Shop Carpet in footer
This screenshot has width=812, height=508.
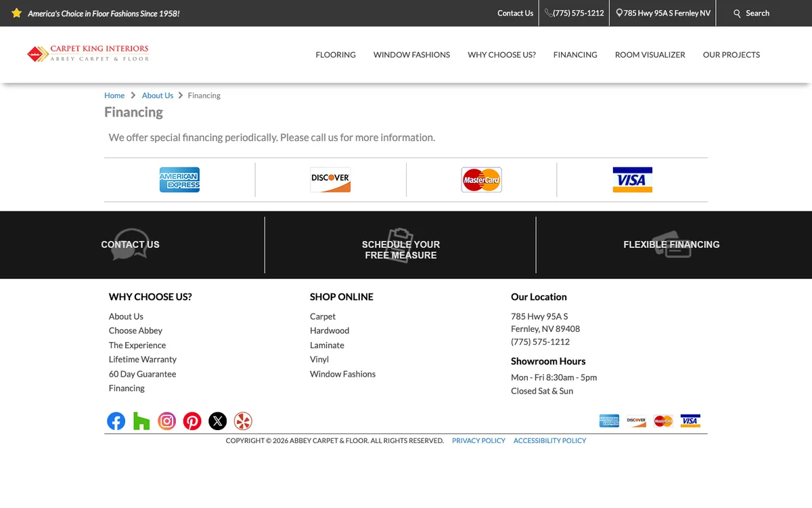[x=323, y=316]
